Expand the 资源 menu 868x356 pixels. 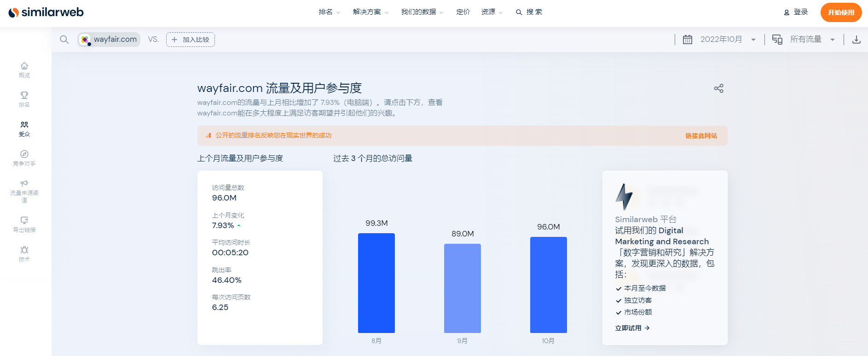coord(492,12)
